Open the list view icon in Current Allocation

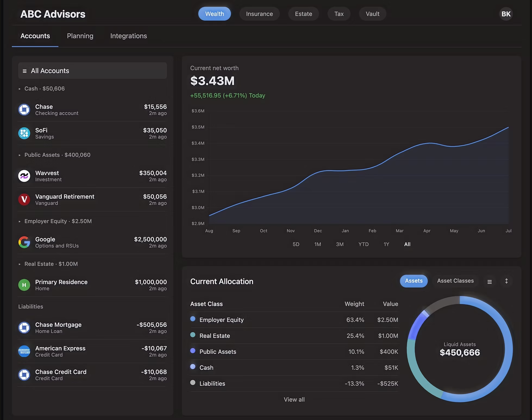(489, 282)
